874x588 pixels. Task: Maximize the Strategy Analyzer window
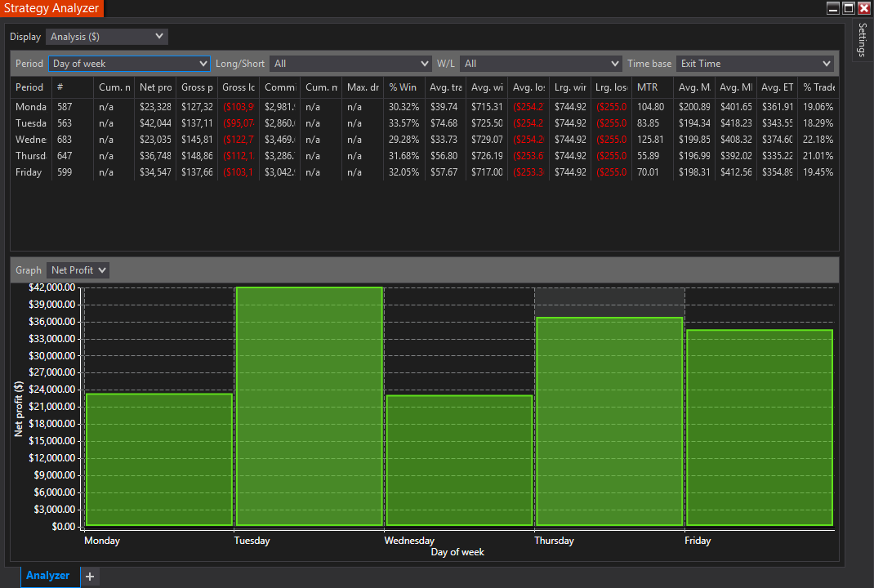(x=849, y=8)
